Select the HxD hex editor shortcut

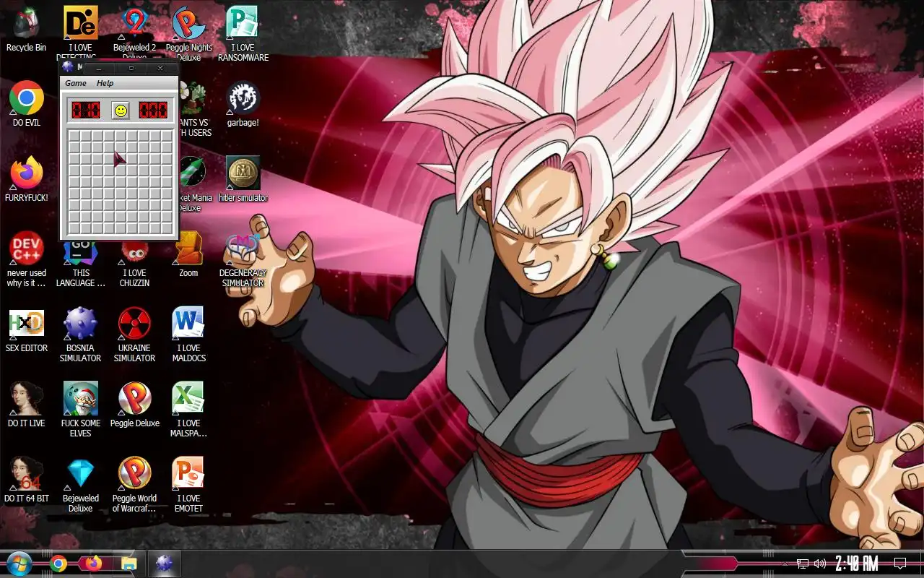(26, 329)
